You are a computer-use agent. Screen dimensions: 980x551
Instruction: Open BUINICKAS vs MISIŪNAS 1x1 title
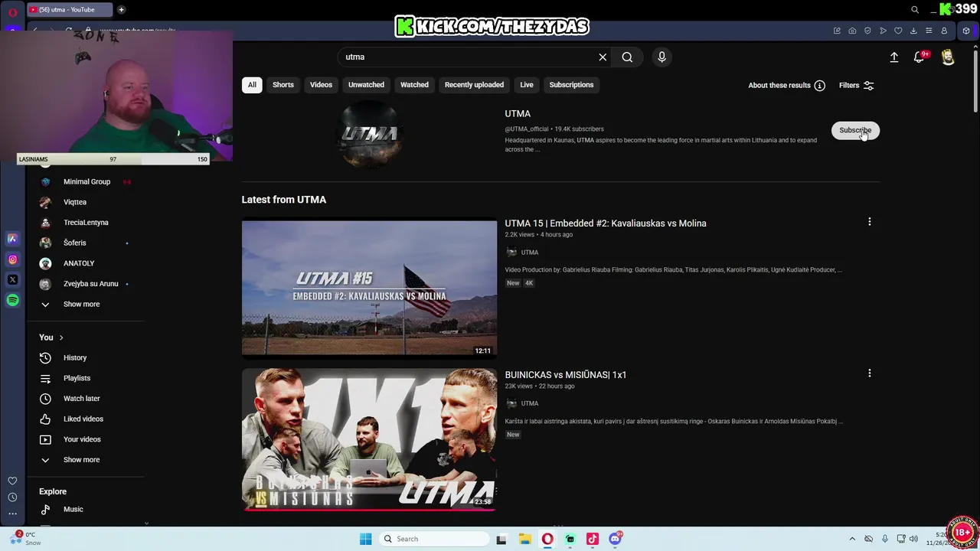coord(566,375)
